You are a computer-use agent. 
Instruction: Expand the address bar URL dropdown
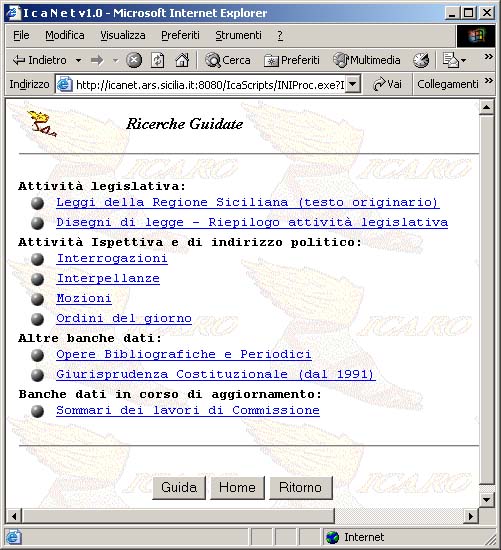(x=353, y=84)
